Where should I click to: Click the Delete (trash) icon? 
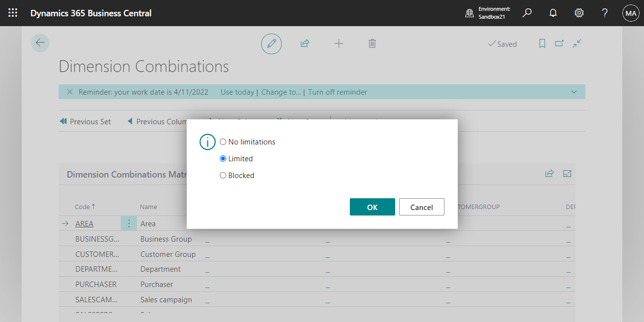tap(372, 43)
